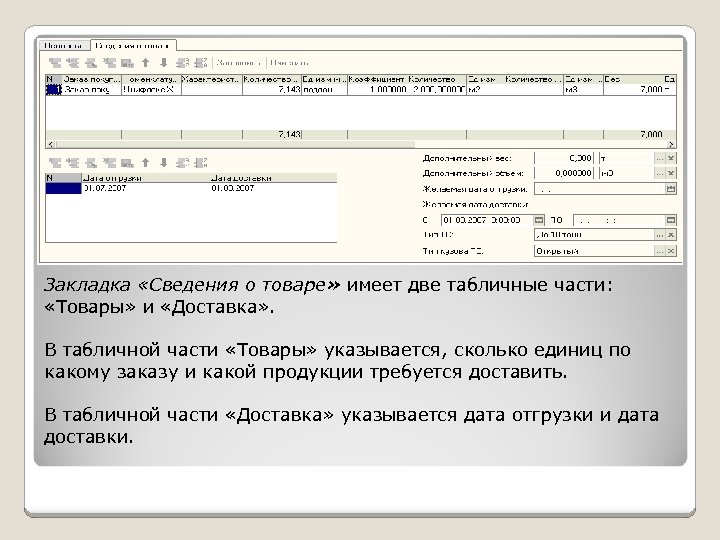Click the 'Дата отгрузки' column header
The height and width of the screenshot is (540, 720).
[x=146, y=178]
